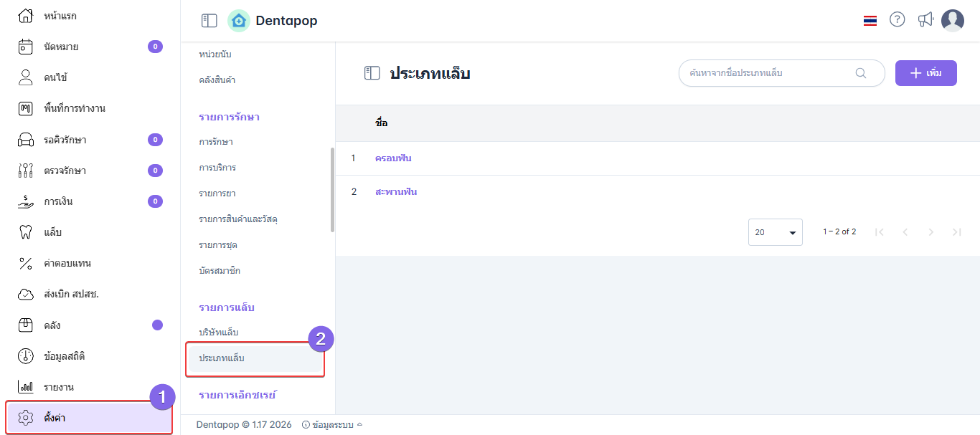Click the Thai flag language icon

(x=870, y=21)
